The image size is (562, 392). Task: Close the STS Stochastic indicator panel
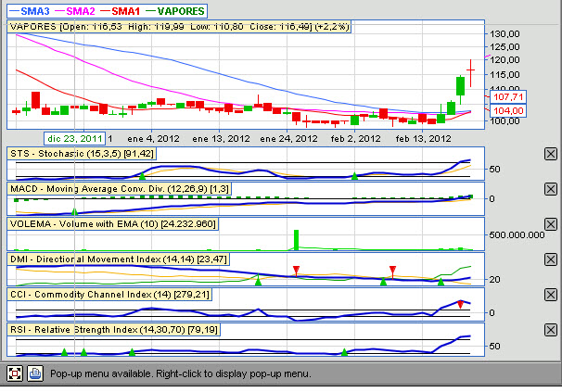click(x=550, y=154)
